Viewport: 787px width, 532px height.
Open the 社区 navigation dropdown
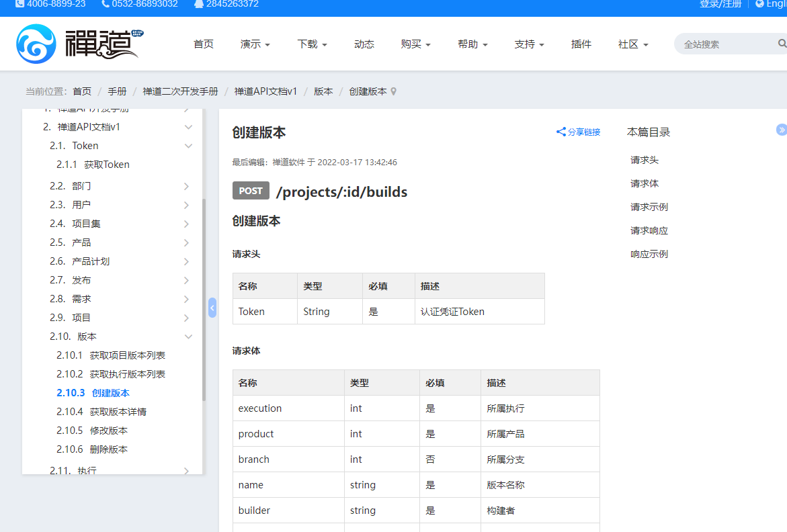[x=632, y=44]
